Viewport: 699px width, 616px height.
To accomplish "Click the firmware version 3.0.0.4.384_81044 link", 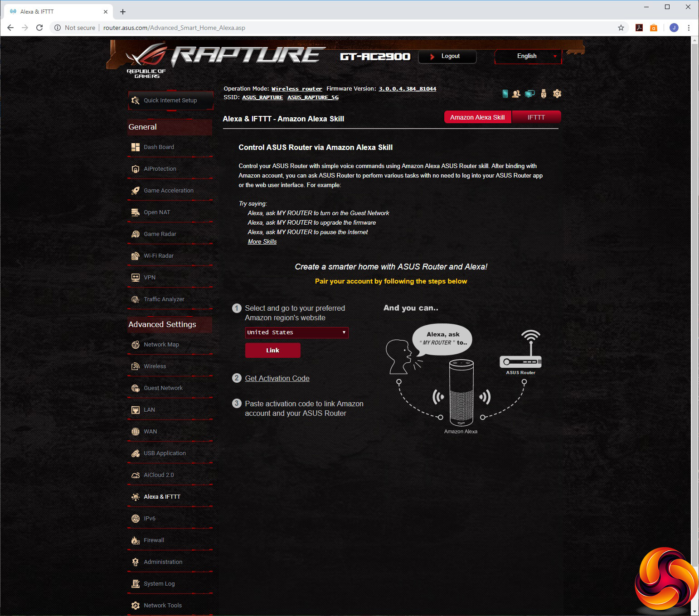I will 408,89.
